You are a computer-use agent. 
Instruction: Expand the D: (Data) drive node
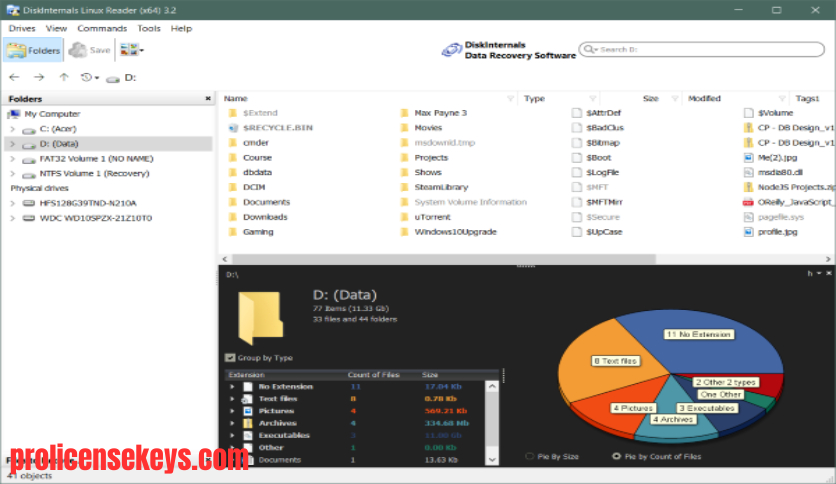(12, 144)
